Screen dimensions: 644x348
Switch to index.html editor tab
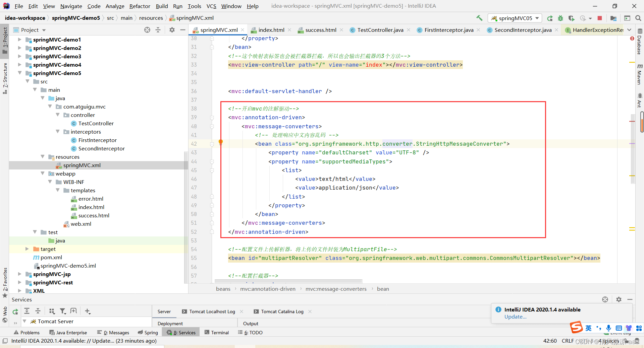coord(271,30)
